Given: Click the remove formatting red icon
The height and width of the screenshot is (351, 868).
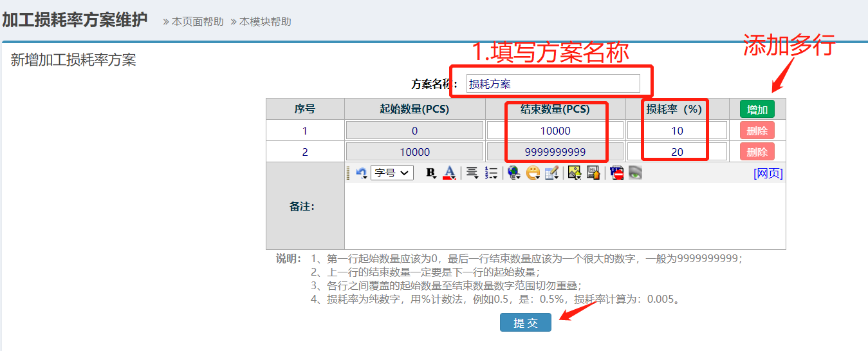Looking at the screenshot, I should (x=616, y=173).
